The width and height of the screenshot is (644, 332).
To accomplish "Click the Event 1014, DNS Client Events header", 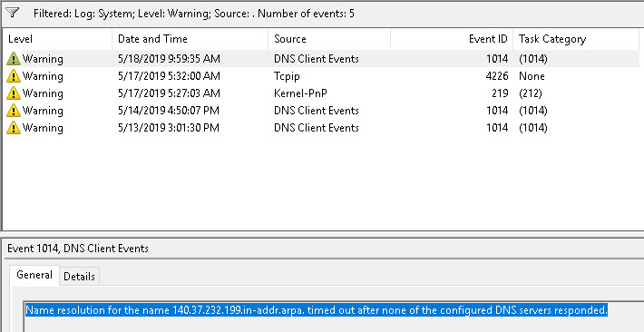I will [78, 249].
